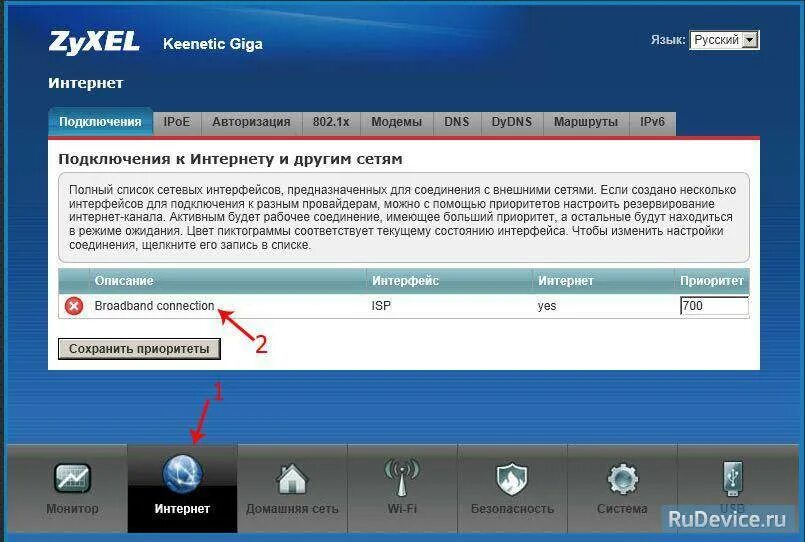Open the System gear icon

[622, 479]
